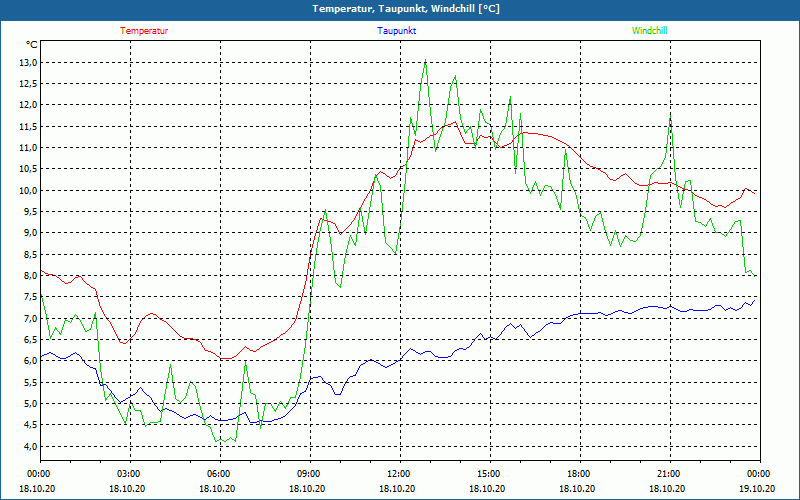Click the red Temperatur legend label

(x=144, y=31)
